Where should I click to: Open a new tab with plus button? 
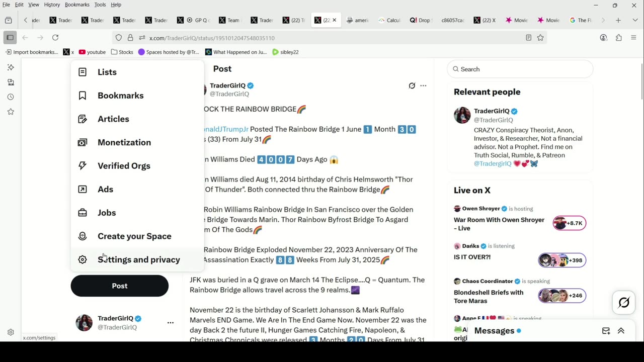tap(618, 20)
